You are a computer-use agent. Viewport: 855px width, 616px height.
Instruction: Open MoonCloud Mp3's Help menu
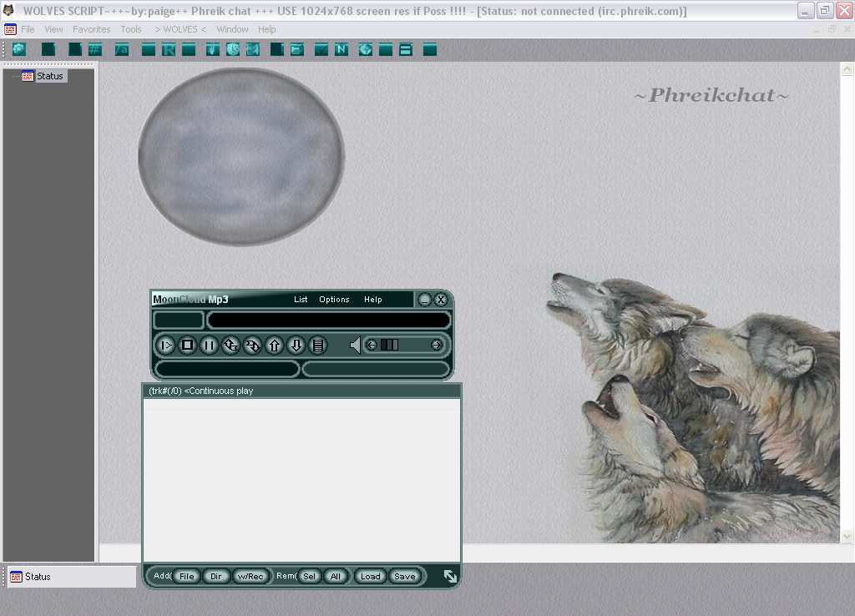(x=373, y=300)
